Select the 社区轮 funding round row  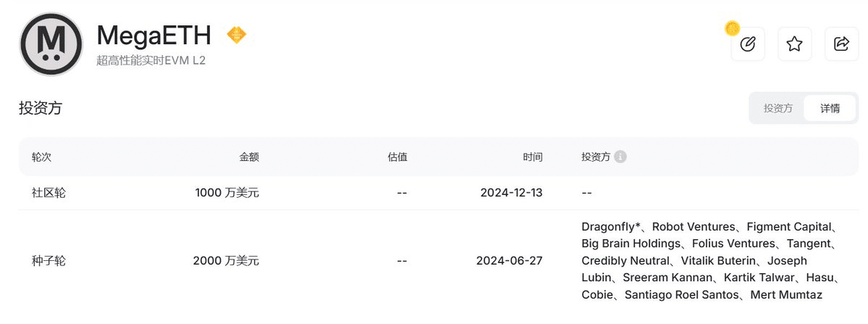tap(438, 193)
